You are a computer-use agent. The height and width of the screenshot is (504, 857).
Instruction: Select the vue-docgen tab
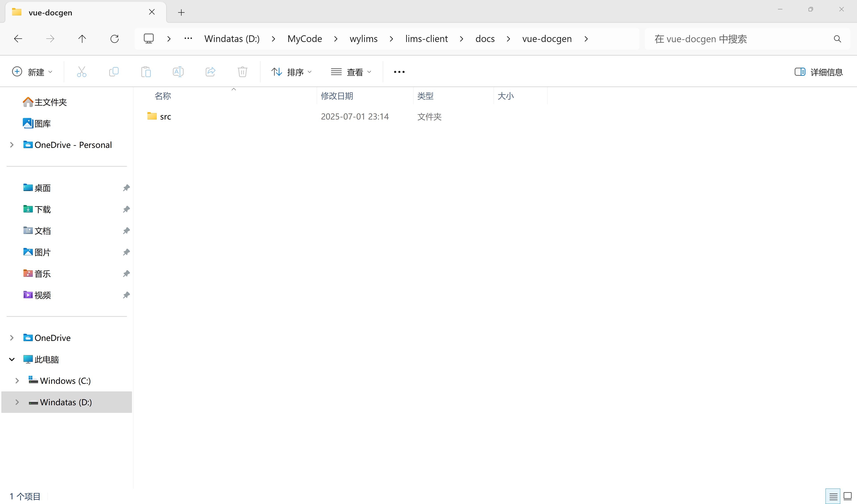click(50, 12)
